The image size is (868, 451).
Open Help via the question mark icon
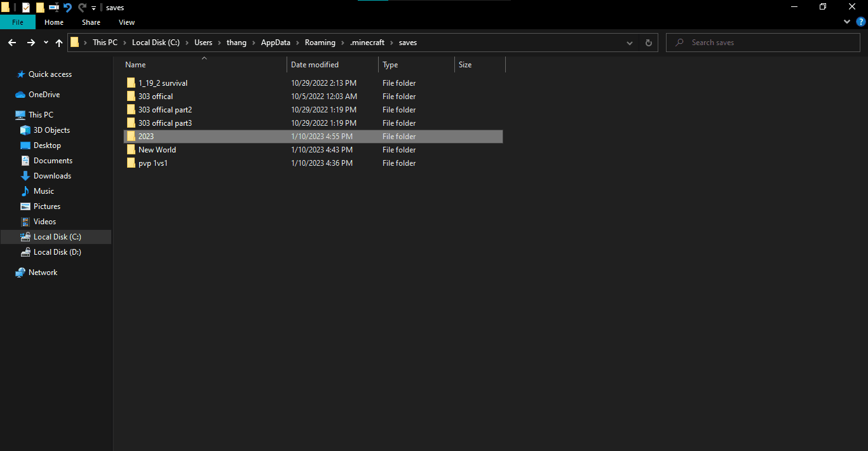pyautogui.click(x=861, y=22)
